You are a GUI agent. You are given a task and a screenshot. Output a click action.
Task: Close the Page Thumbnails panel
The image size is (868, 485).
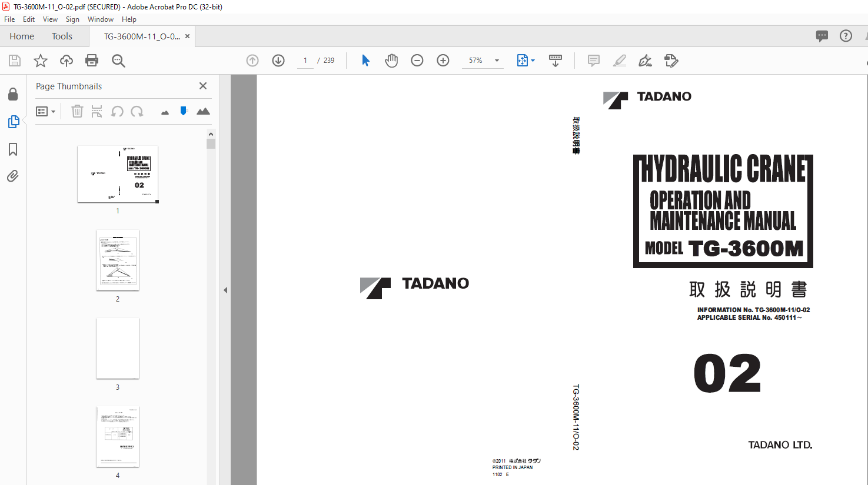203,86
